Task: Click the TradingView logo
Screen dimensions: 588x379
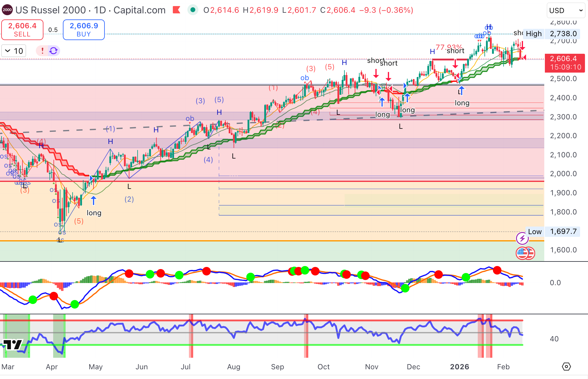Action: coord(13,345)
